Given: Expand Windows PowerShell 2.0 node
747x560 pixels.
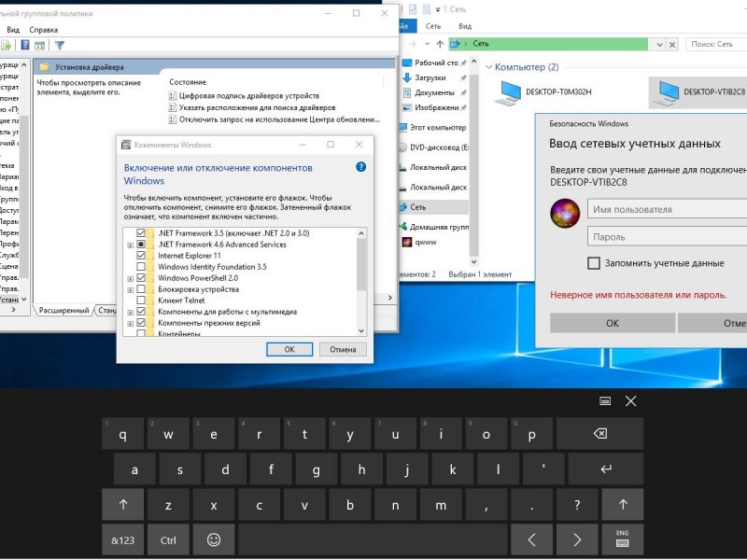Looking at the screenshot, I should (x=130, y=278).
